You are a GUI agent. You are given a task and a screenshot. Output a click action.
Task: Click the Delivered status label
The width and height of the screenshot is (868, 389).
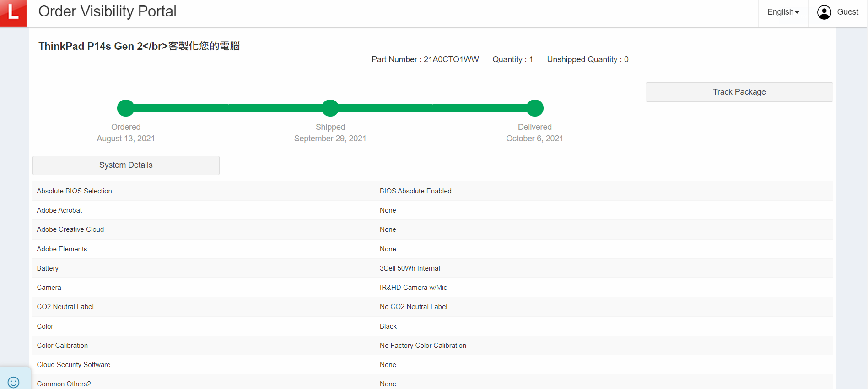pos(534,127)
